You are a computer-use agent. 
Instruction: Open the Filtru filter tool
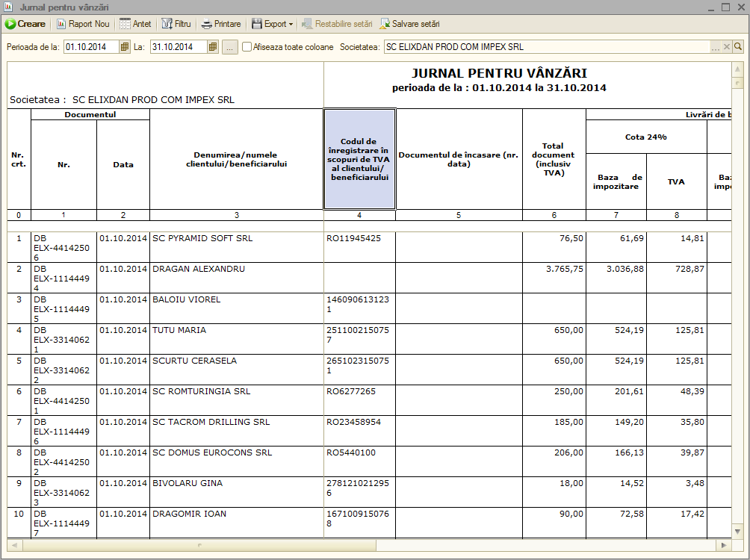coord(176,24)
